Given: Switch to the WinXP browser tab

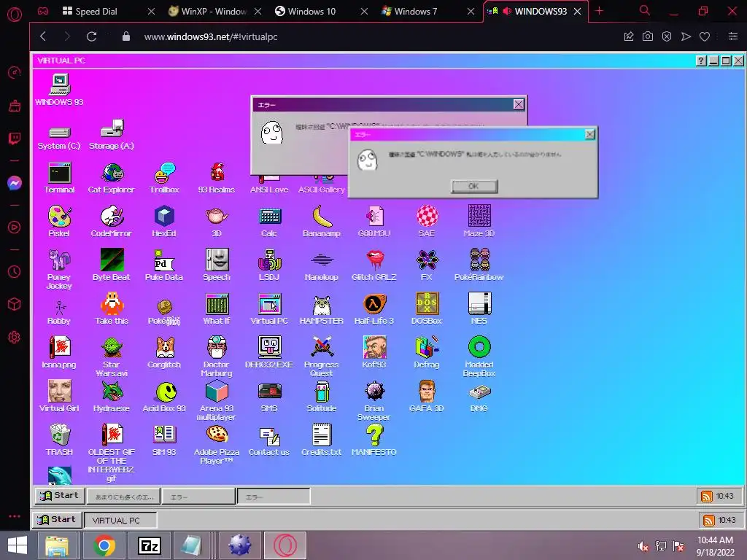Looking at the screenshot, I should point(207,12).
